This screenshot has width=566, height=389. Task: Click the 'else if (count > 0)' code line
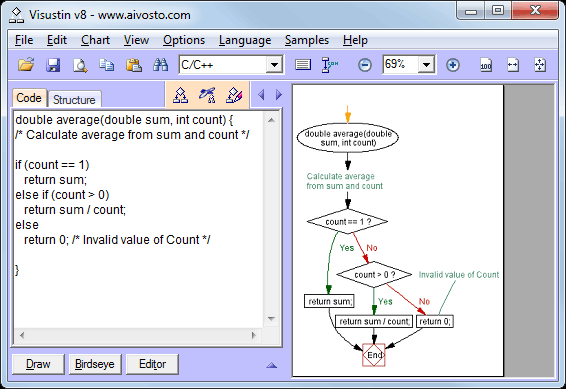pos(62,195)
